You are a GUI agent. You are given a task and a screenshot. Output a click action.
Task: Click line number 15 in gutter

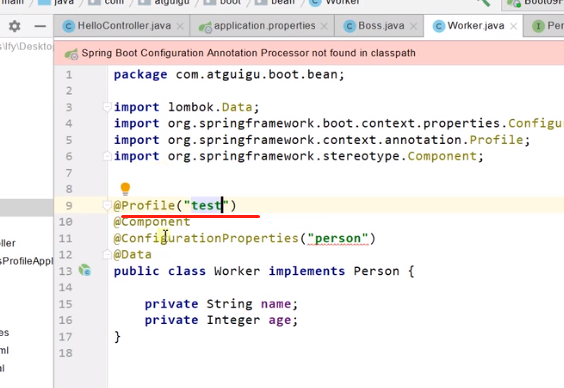65,304
